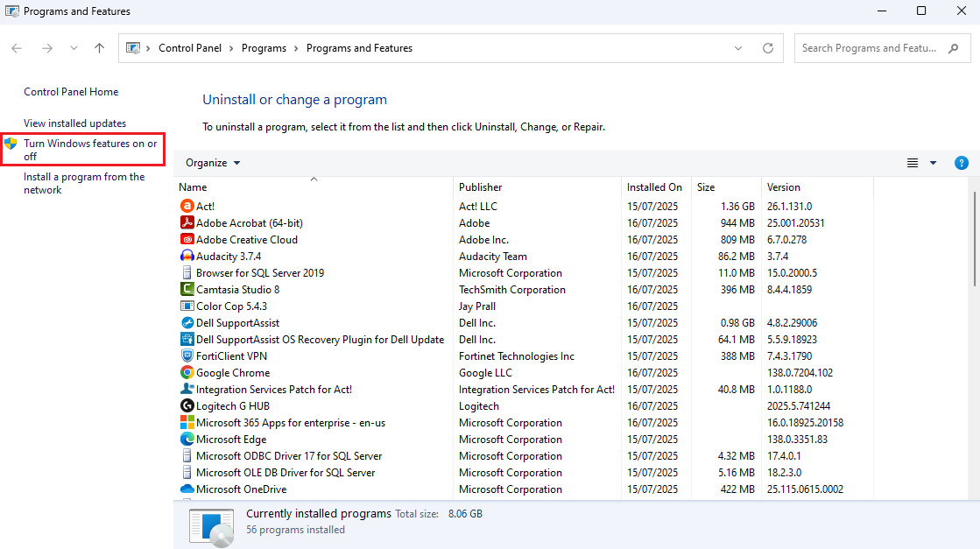Sort by the Installed On column header
980x549 pixels.
[656, 187]
